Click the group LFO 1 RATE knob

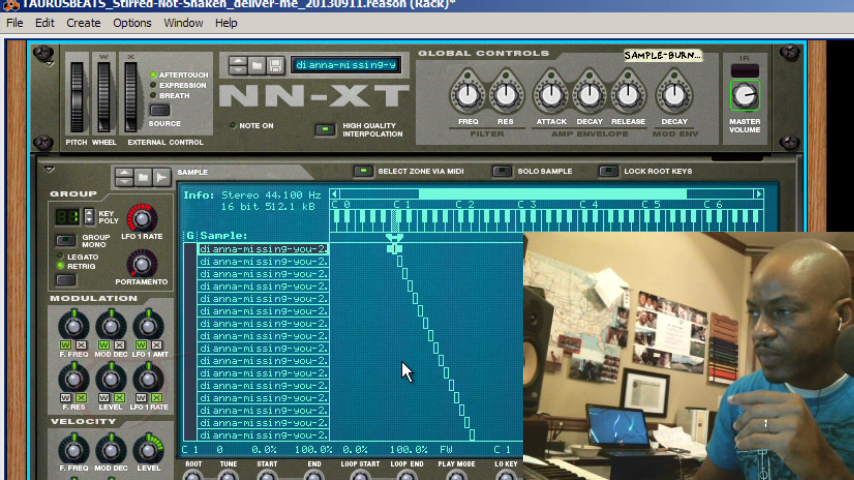(142, 218)
